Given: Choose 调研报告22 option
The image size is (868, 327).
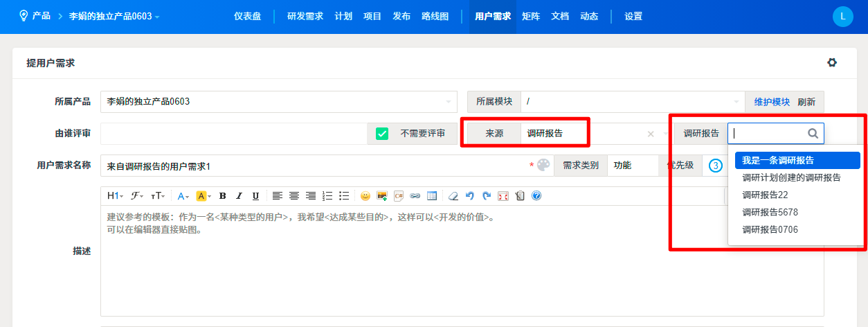Looking at the screenshot, I should 797,195.
